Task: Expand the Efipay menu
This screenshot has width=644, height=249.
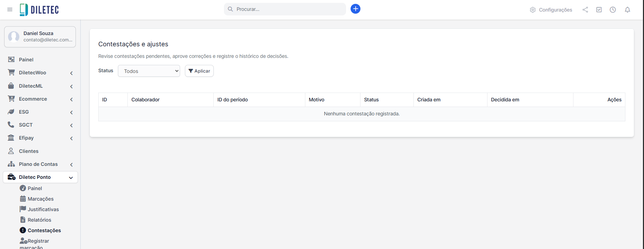Action: 40,138
